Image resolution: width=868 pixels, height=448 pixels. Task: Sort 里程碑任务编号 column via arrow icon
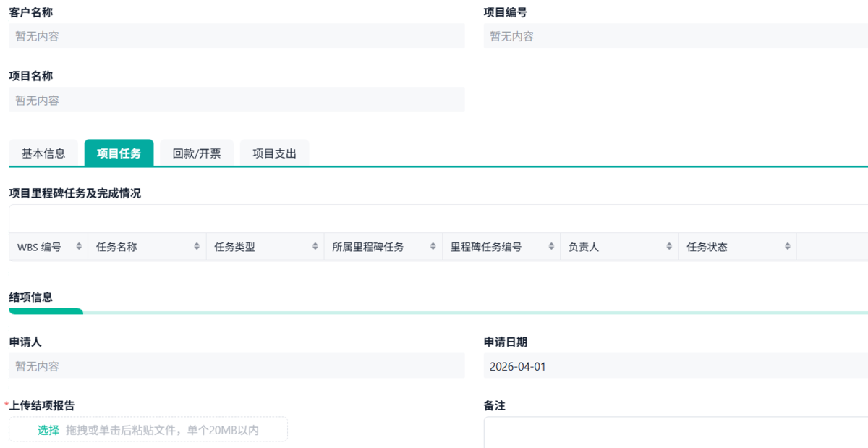[x=551, y=247]
